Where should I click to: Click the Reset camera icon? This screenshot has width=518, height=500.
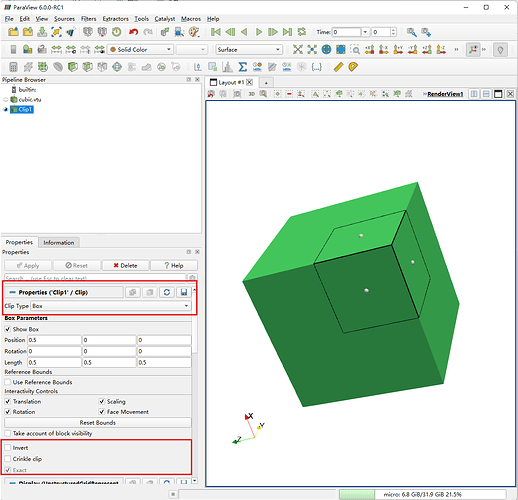point(298,49)
